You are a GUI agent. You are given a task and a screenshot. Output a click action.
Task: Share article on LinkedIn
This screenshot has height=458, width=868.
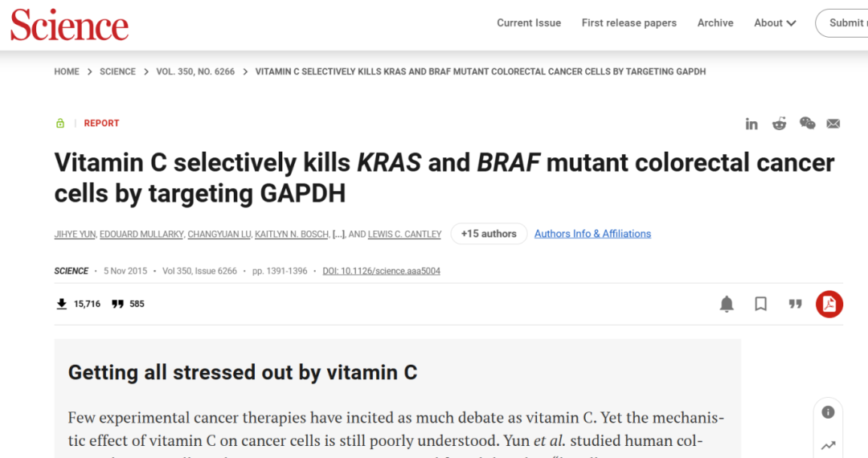tap(751, 124)
